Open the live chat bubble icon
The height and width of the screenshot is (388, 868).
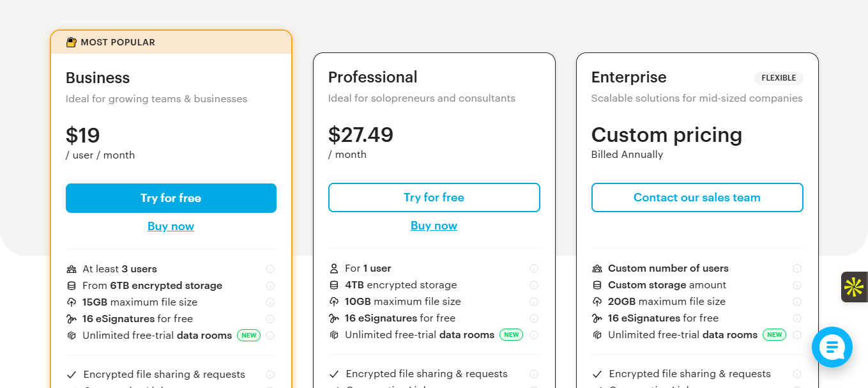[832, 347]
